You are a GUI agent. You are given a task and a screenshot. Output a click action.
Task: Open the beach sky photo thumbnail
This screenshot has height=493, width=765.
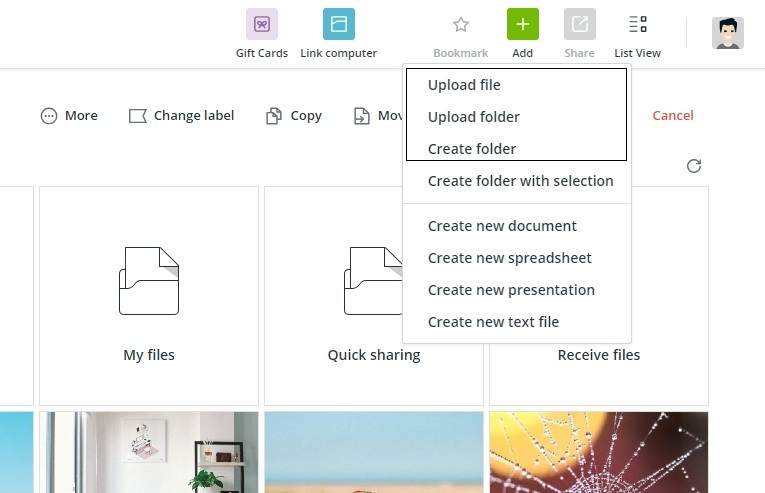(374, 452)
